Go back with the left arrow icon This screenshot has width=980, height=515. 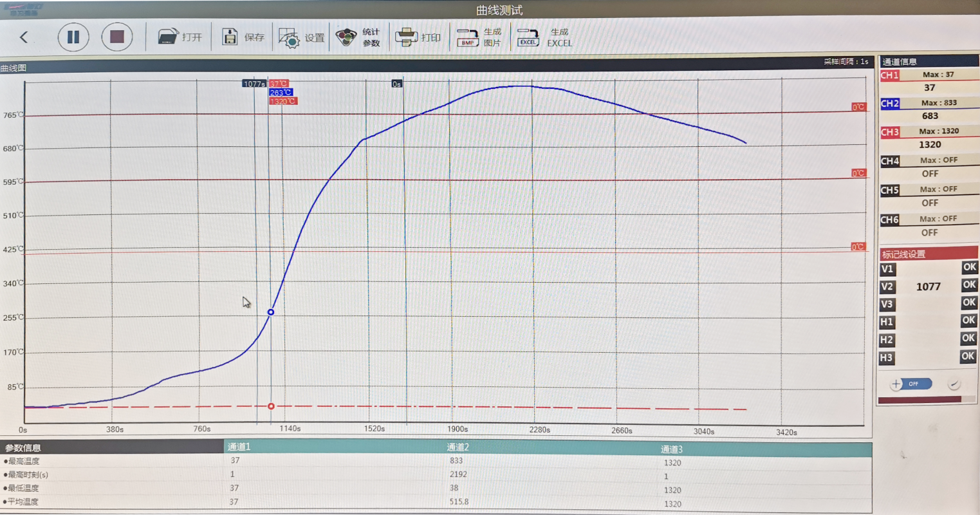point(24,37)
